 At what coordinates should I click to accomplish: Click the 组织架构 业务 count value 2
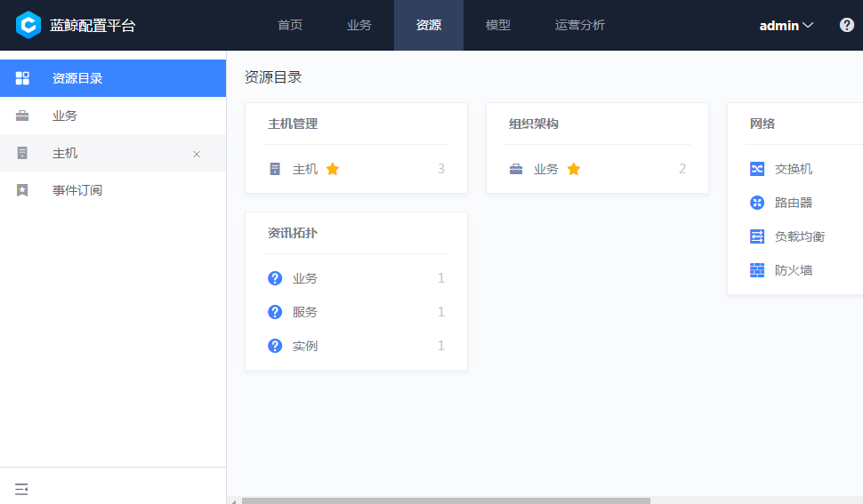click(x=682, y=169)
